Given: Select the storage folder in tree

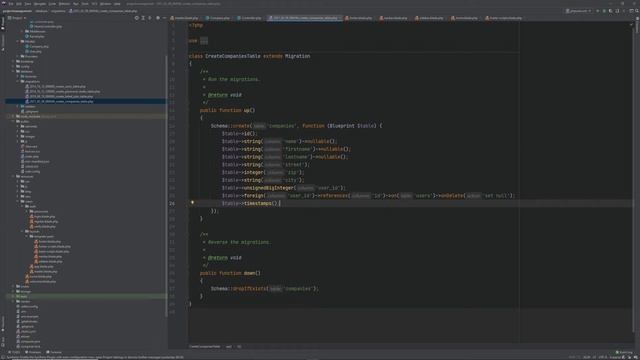Looking at the screenshot, I should (x=23, y=291).
